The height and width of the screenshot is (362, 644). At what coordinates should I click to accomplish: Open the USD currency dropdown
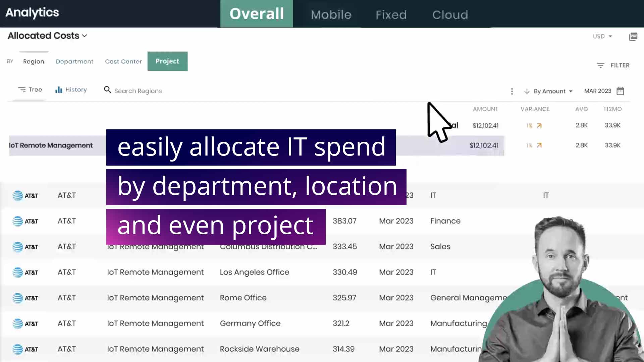(x=602, y=36)
